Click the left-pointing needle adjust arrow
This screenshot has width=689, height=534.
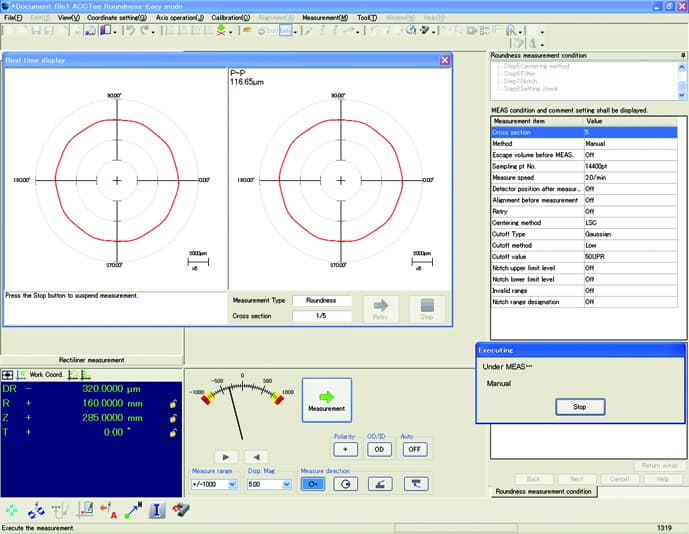tap(257, 457)
